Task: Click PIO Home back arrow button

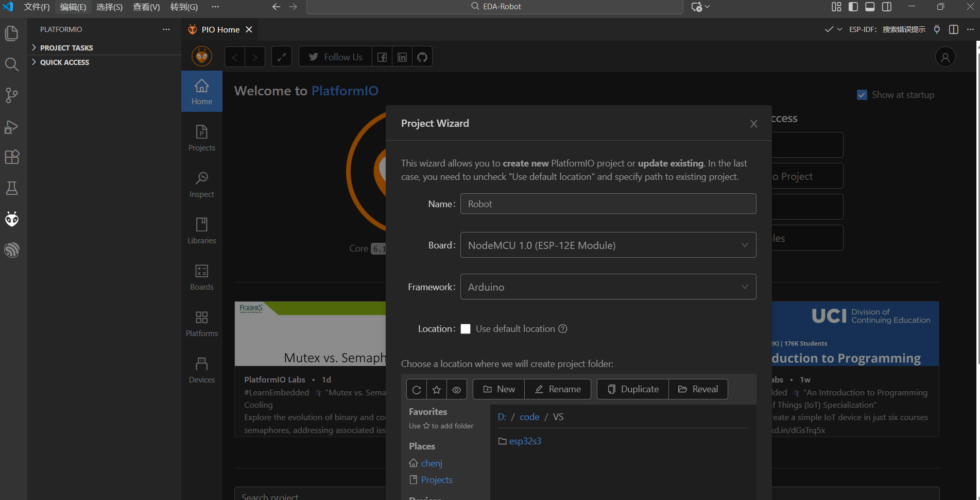Action: [x=235, y=57]
